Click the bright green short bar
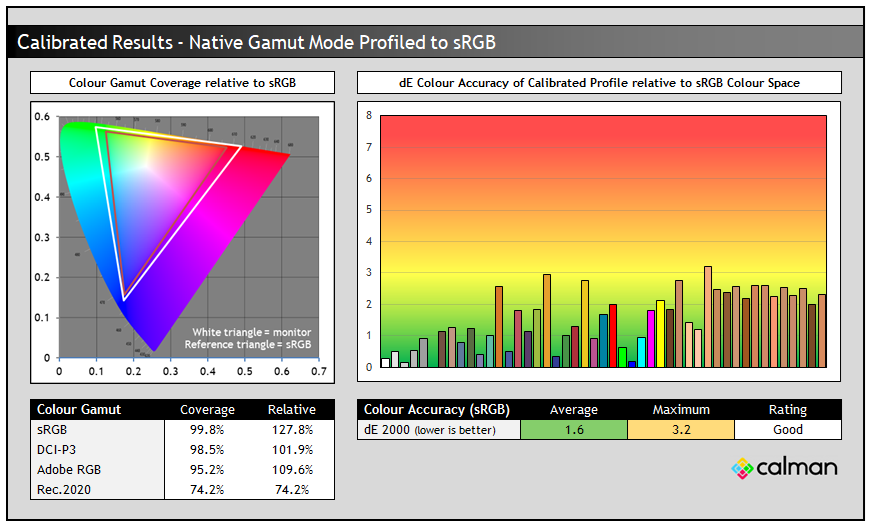The image size is (872, 521). (622, 357)
